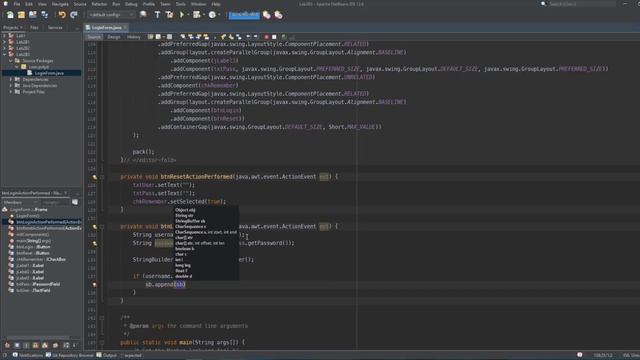Click the red status indicator near the cursor position
Viewport: 640px width, 360px height.
pos(580,355)
